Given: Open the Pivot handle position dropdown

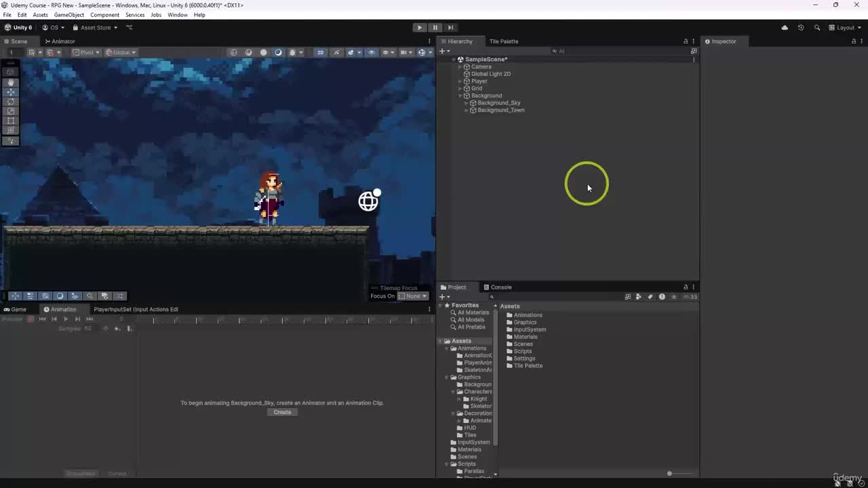Looking at the screenshot, I should [87, 52].
